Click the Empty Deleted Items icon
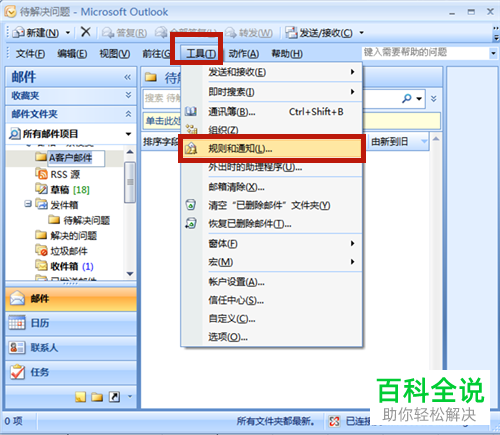The image size is (500, 435). click(191, 205)
